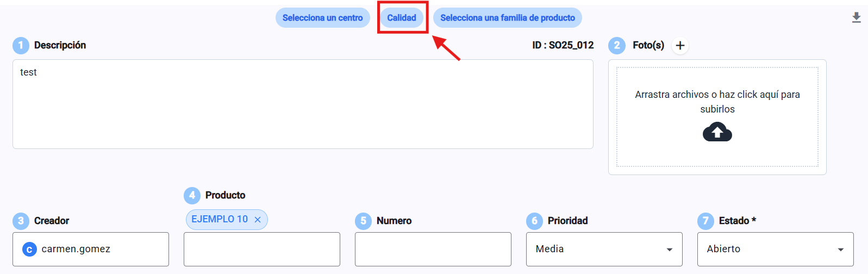The image size is (868, 274).
Task: Open the Prioridad dropdown showing Media
Action: (598, 249)
